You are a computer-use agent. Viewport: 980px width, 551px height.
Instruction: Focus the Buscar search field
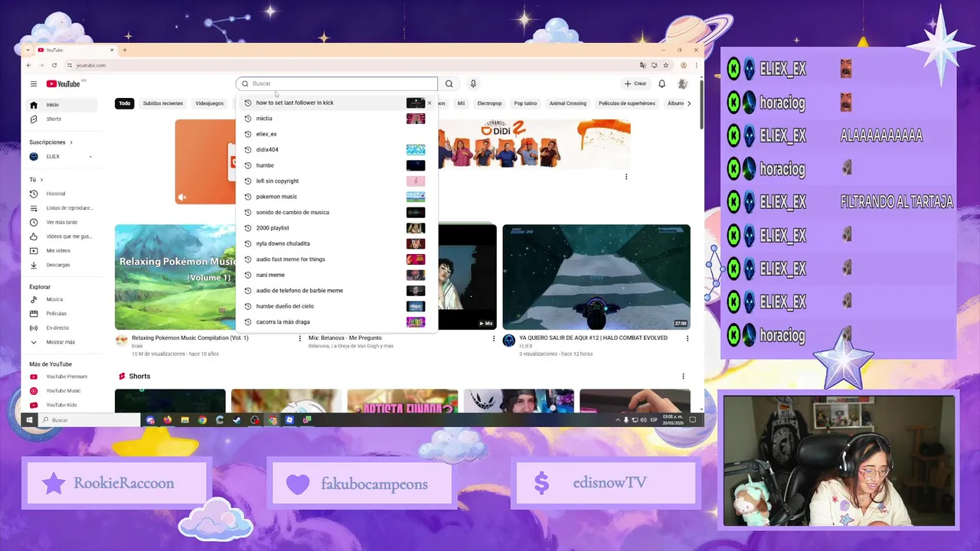[337, 83]
